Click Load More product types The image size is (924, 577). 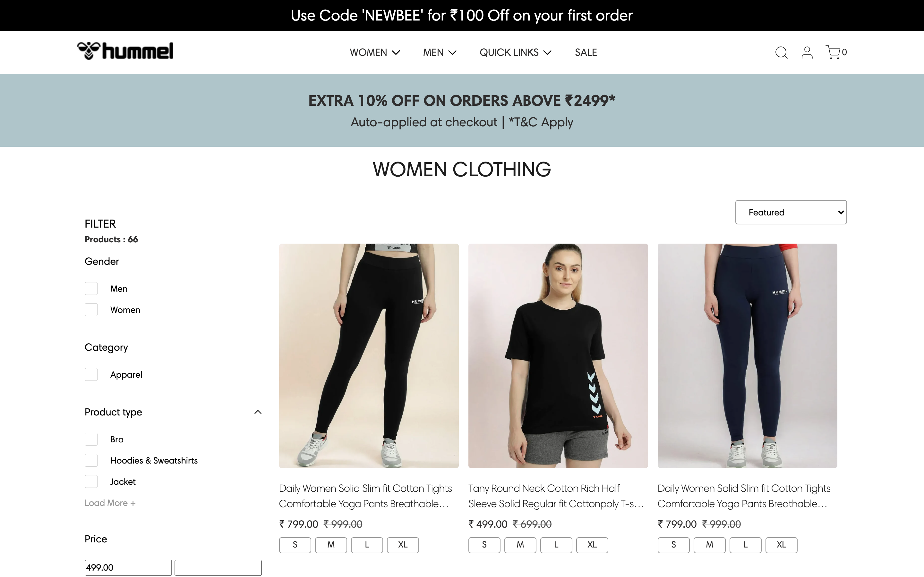pos(110,503)
